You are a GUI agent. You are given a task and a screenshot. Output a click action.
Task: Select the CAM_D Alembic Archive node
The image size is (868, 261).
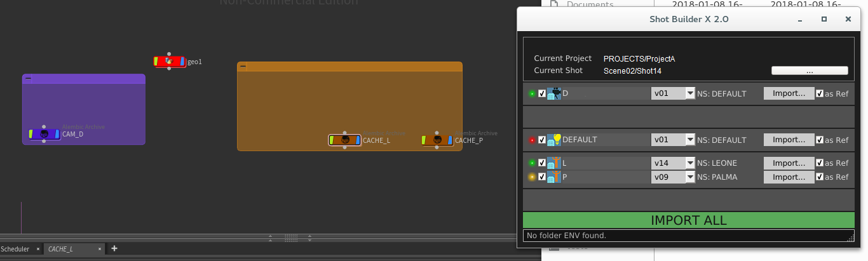[44, 134]
